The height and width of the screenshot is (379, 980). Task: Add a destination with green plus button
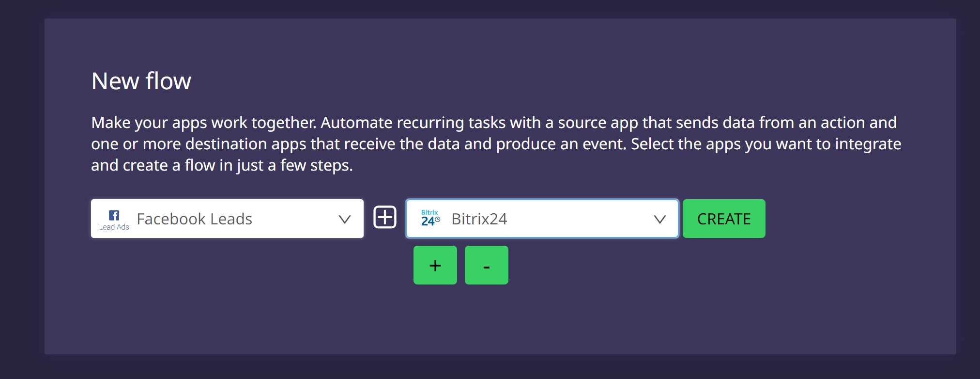tap(435, 265)
